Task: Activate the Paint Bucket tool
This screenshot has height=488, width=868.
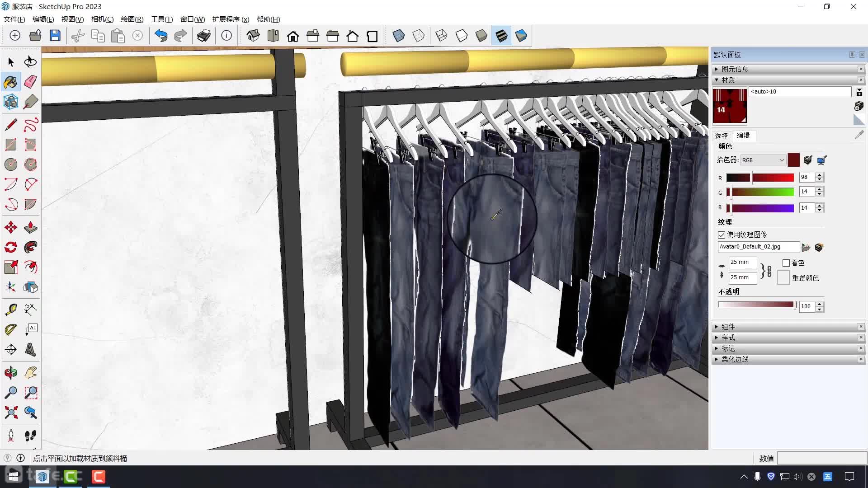Action: pyautogui.click(x=11, y=82)
